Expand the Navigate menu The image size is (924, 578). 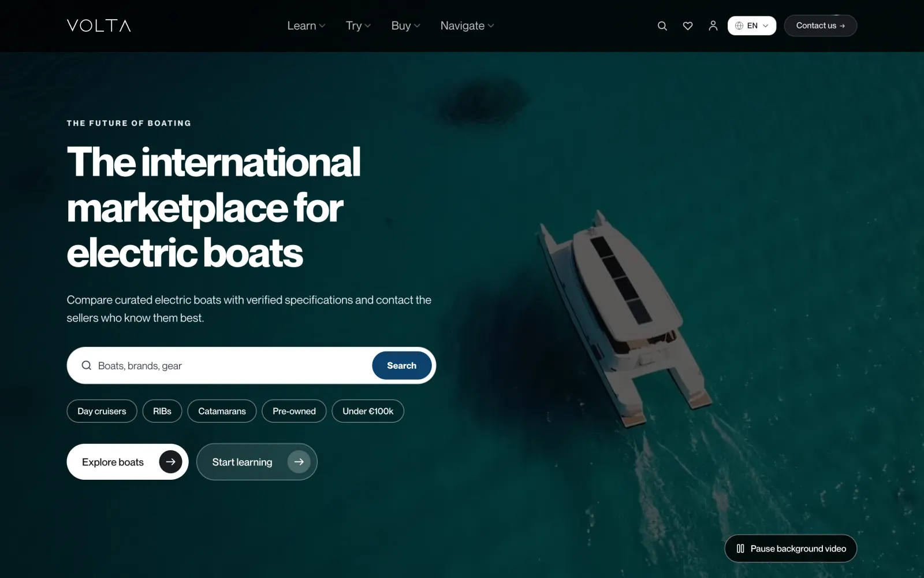(467, 26)
